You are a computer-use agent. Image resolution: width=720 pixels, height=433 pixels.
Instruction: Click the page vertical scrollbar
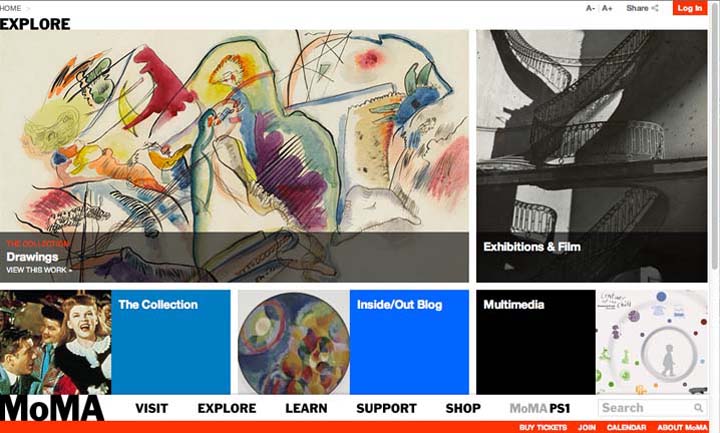[714, 138]
